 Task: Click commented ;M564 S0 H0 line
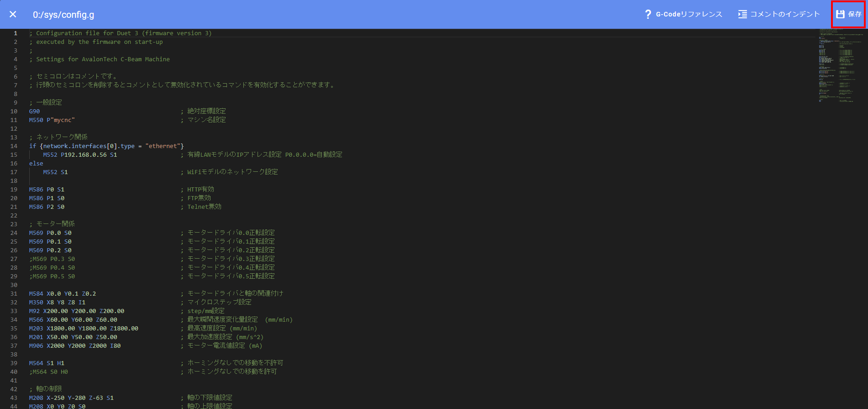tap(48, 372)
